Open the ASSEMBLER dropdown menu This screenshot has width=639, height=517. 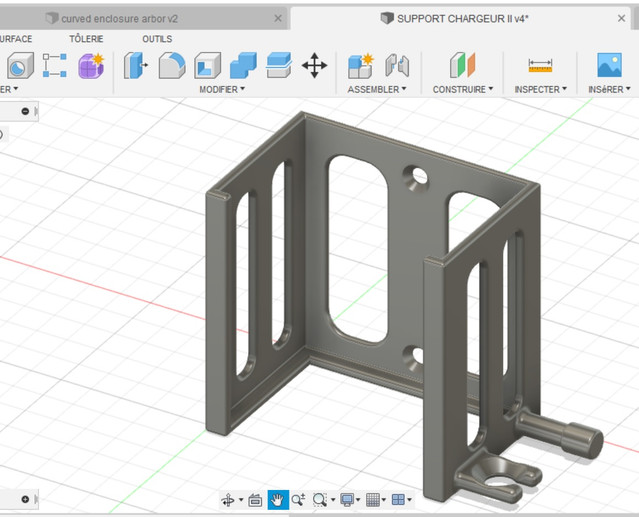(x=377, y=90)
